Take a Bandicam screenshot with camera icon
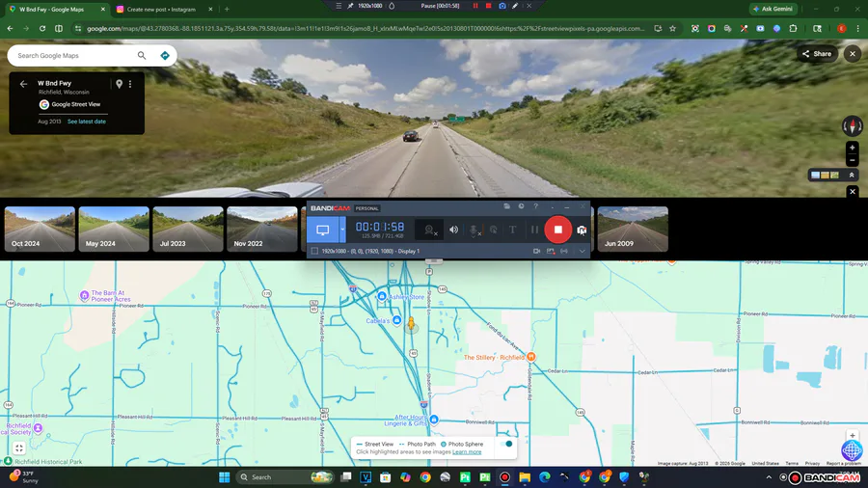This screenshot has height=488, width=868. [582, 230]
